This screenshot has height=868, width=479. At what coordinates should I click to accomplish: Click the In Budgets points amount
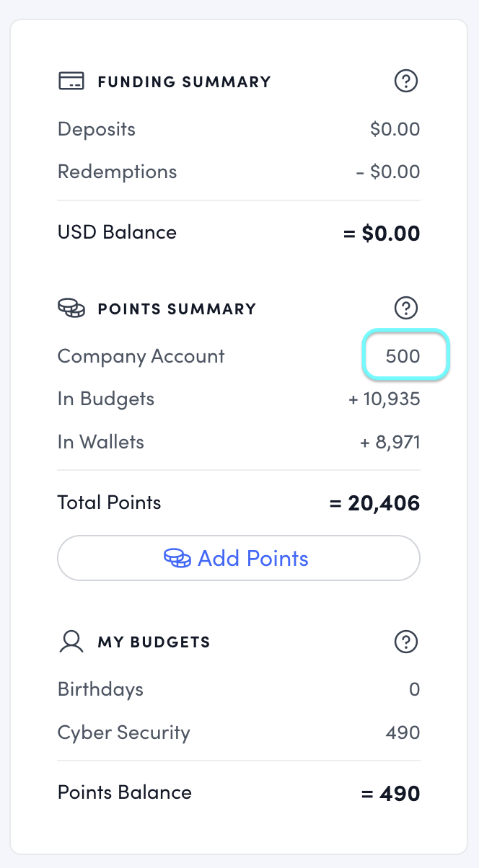384,399
